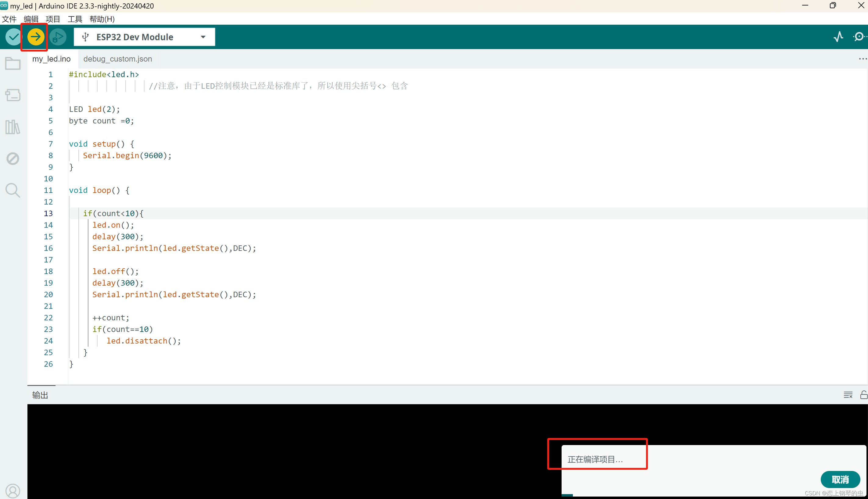Open the 文件 menu
Image resolution: width=868 pixels, height=499 pixels.
9,19
